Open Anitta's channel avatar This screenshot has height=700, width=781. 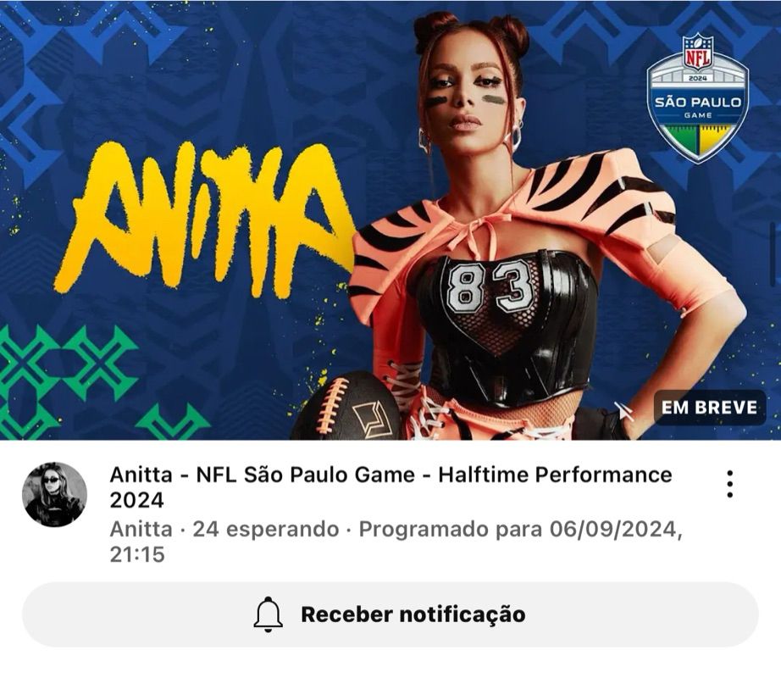pos(55,494)
